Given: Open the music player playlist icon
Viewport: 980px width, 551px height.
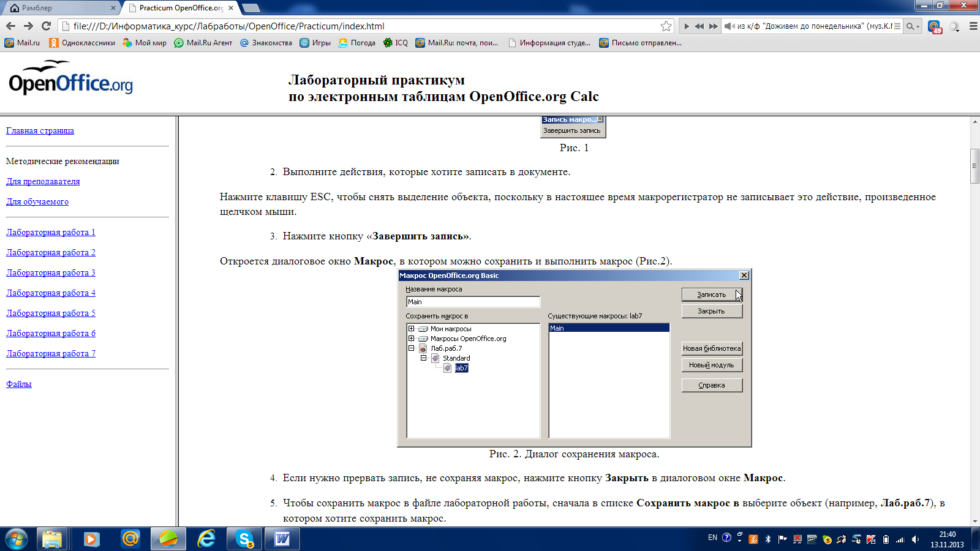Looking at the screenshot, I should point(897,26).
